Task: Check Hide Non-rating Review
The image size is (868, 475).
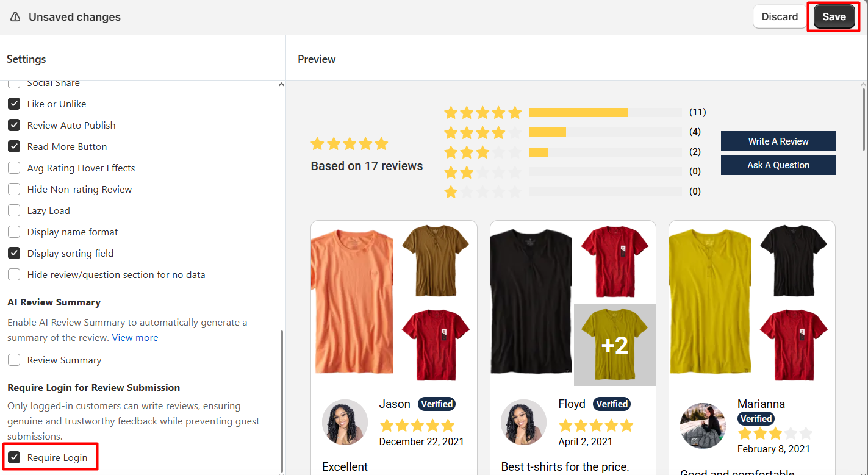Action: point(14,189)
